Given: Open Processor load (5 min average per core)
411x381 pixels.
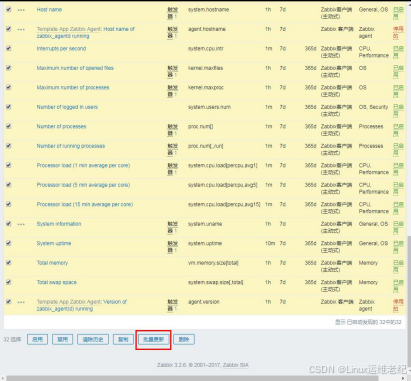Looking at the screenshot, I should tap(83, 185).
